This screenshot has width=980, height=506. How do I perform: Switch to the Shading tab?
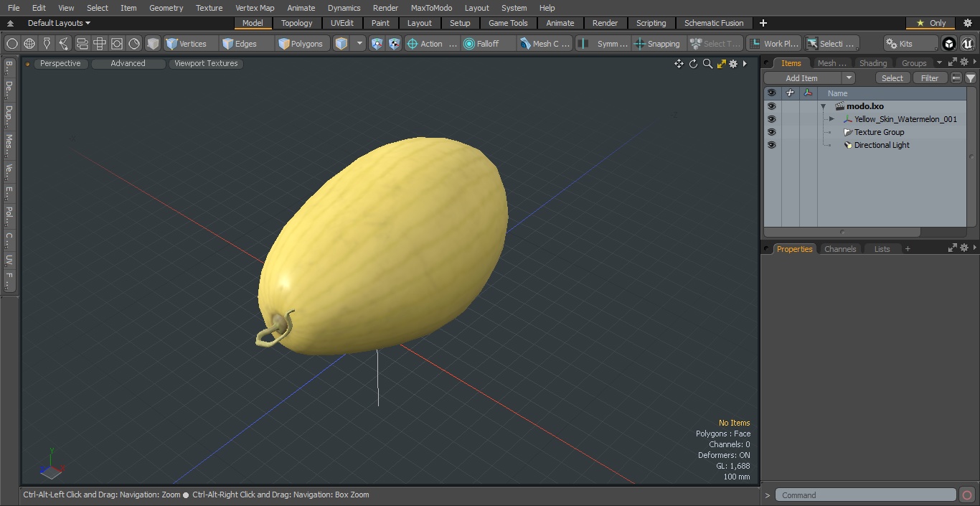[873, 63]
